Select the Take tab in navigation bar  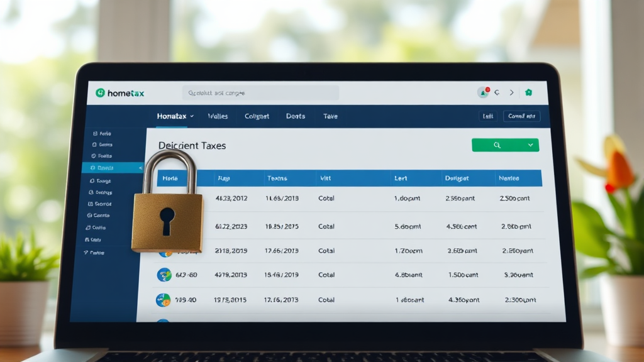pos(330,116)
